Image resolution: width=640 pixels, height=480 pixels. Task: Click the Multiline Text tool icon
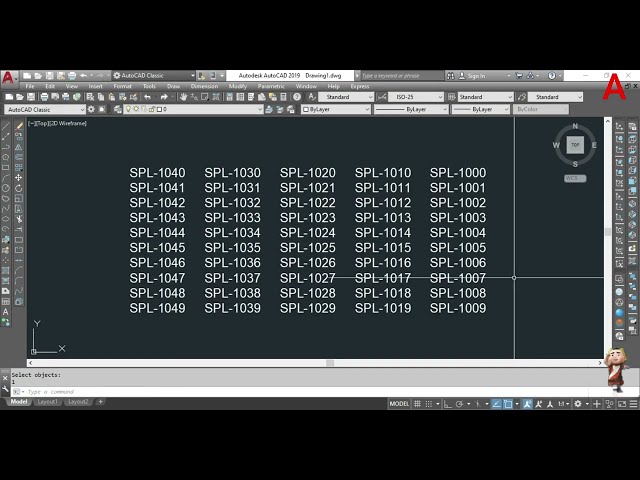[6, 312]
